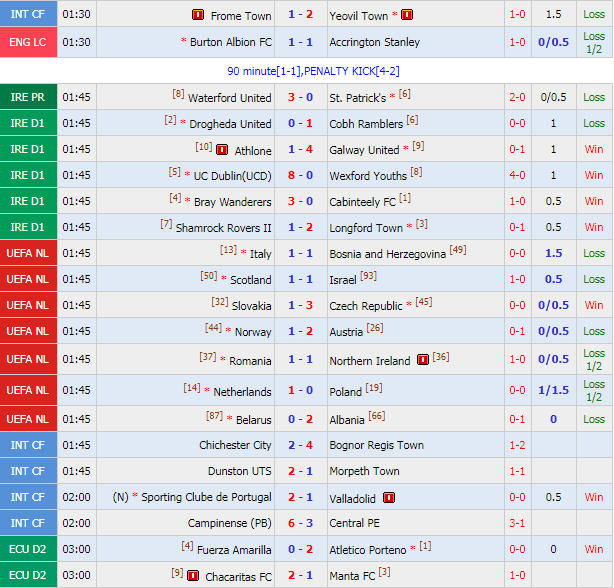This screenshot has width=614, height=588.
Task: Click the red card icon beside Chacaritas FC
Action: pyautogui.click(x=193, y=575)
